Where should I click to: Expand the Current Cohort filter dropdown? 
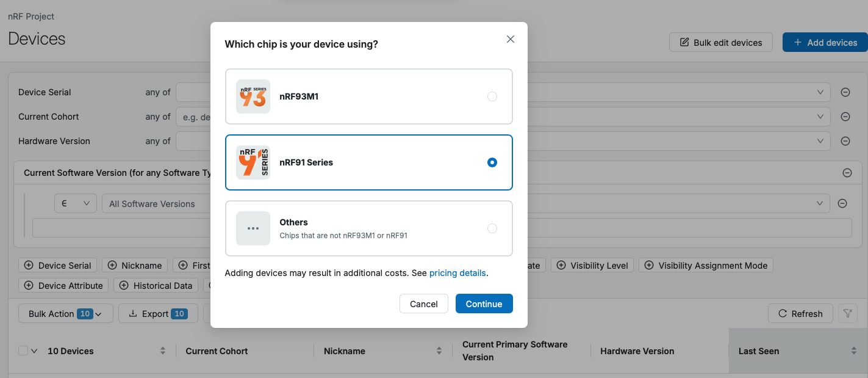point(820,117)
